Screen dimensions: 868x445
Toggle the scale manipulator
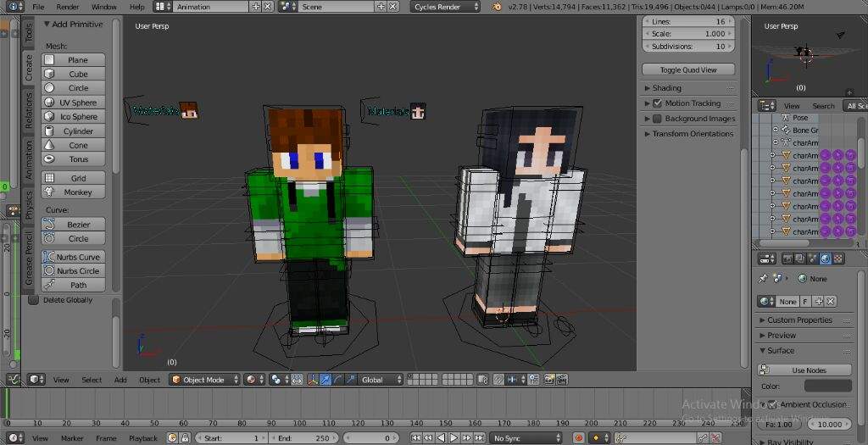click(350, 380)
